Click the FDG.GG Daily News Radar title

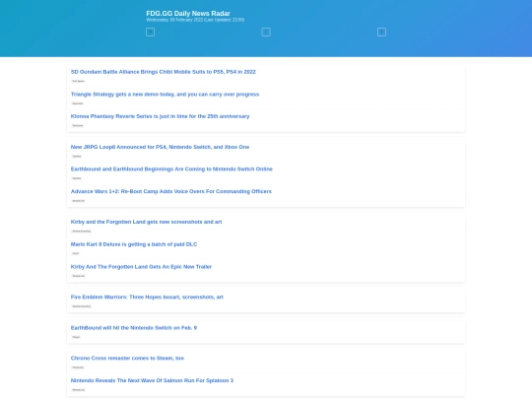point(188,13)
